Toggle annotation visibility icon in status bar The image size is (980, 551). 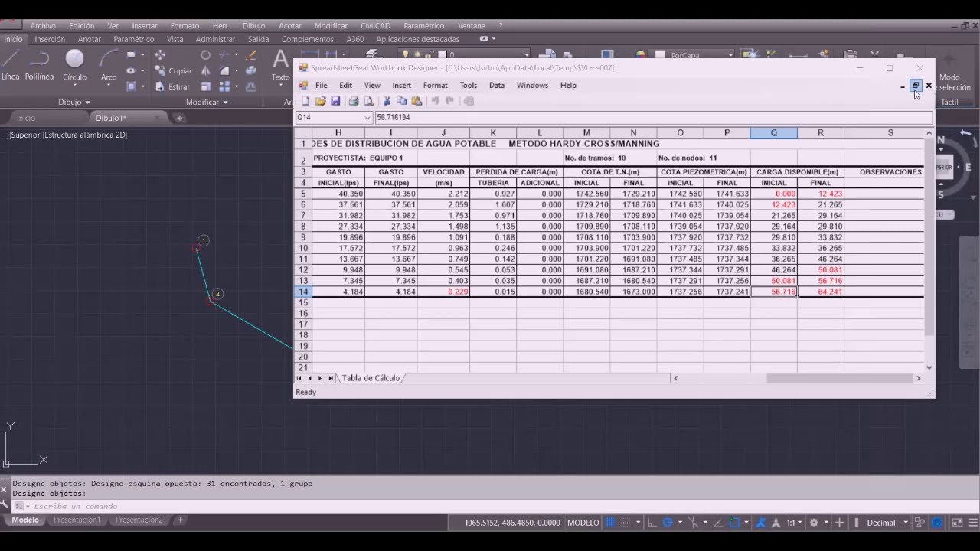point(761,523)
